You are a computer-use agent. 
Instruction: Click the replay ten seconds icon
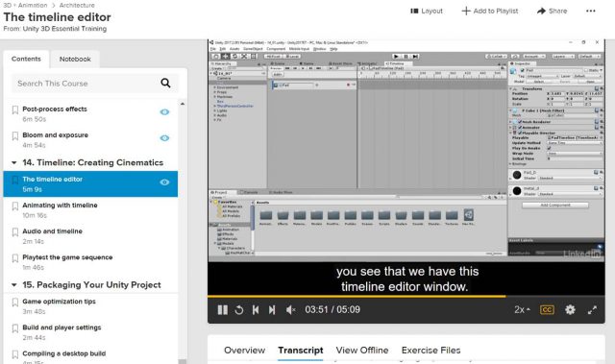(239, 310)
